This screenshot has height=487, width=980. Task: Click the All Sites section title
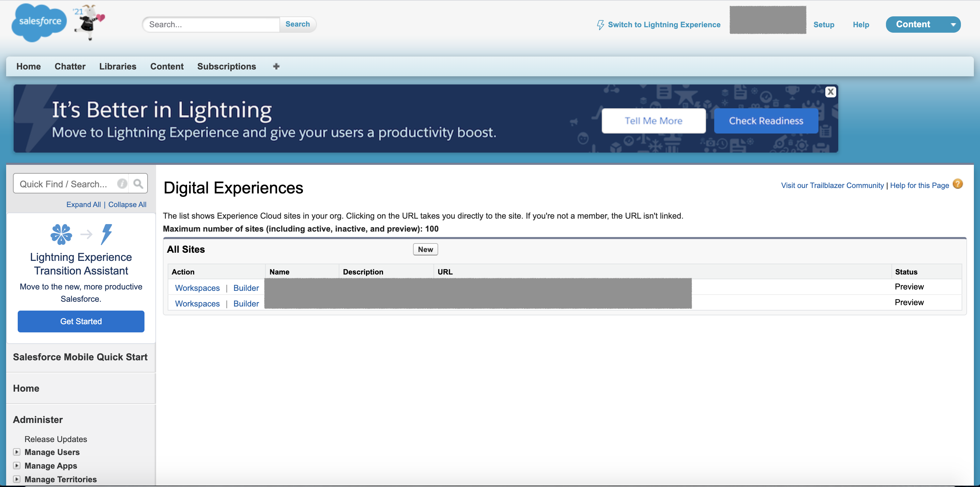[x=186, y=249]
